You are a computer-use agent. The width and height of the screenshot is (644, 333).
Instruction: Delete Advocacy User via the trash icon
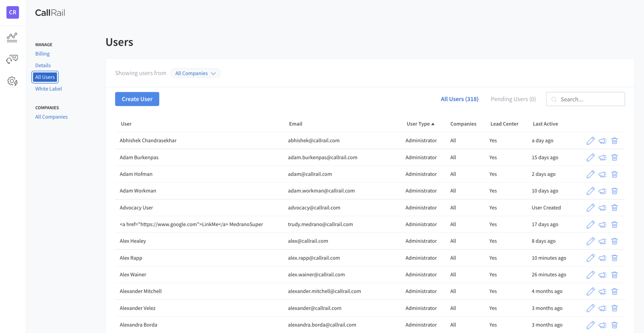(615, 208)
